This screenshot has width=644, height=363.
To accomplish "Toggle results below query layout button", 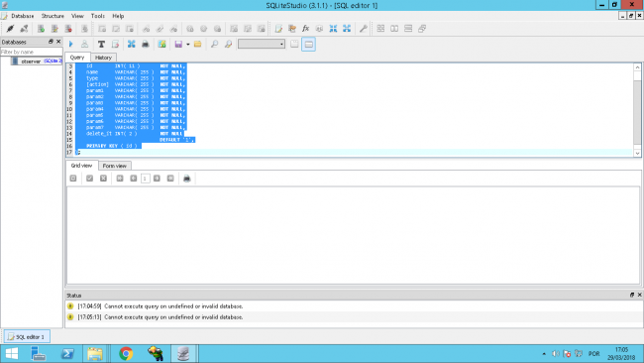I will 308,44.
